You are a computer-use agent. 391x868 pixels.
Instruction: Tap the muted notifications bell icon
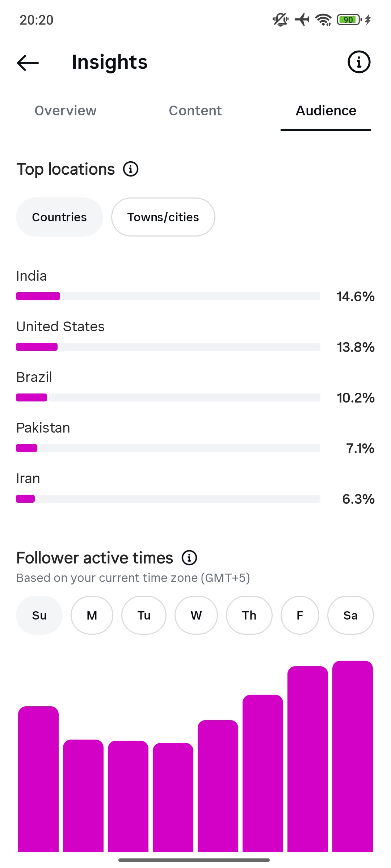point(280,20)
